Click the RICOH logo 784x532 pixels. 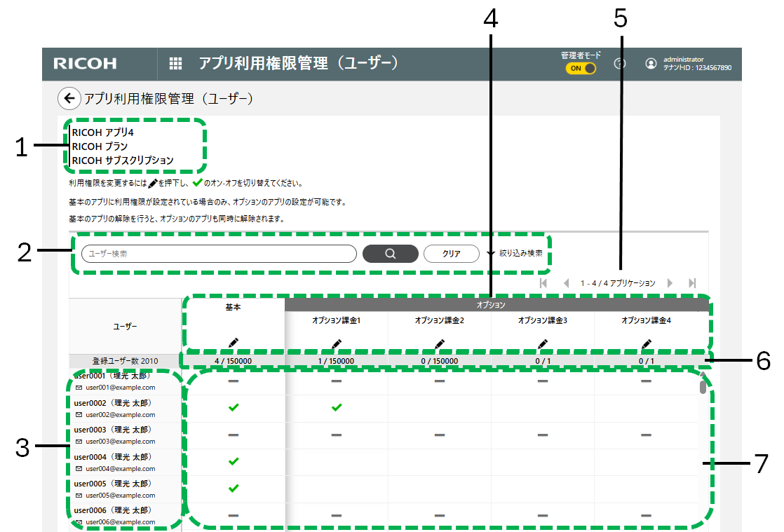coord(86,64)
